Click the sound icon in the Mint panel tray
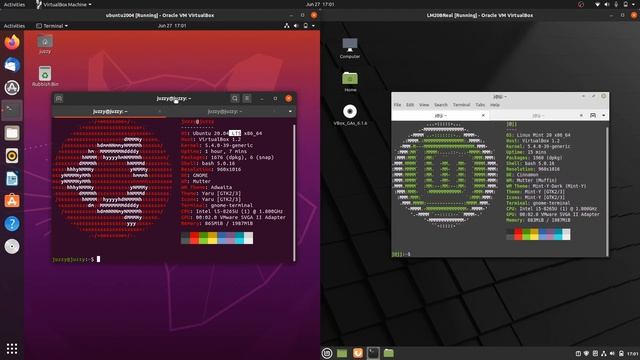640x360 pixels. (x=612, y=353)
